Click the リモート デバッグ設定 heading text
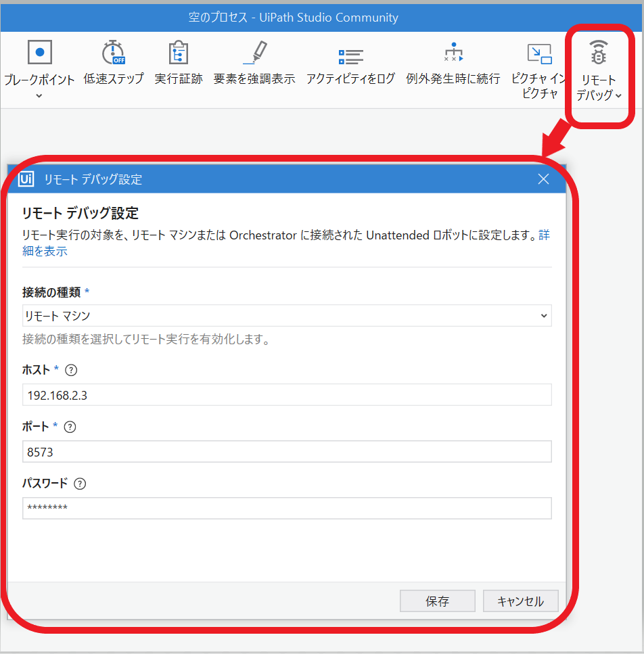This screenshot has height=654, width=644. pyautogui.click(x=80, y=213)
